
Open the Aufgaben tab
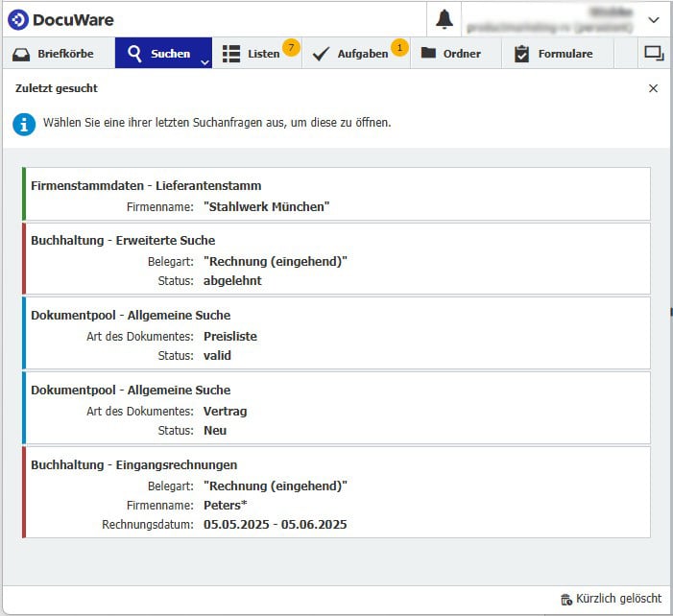[356, 53]
